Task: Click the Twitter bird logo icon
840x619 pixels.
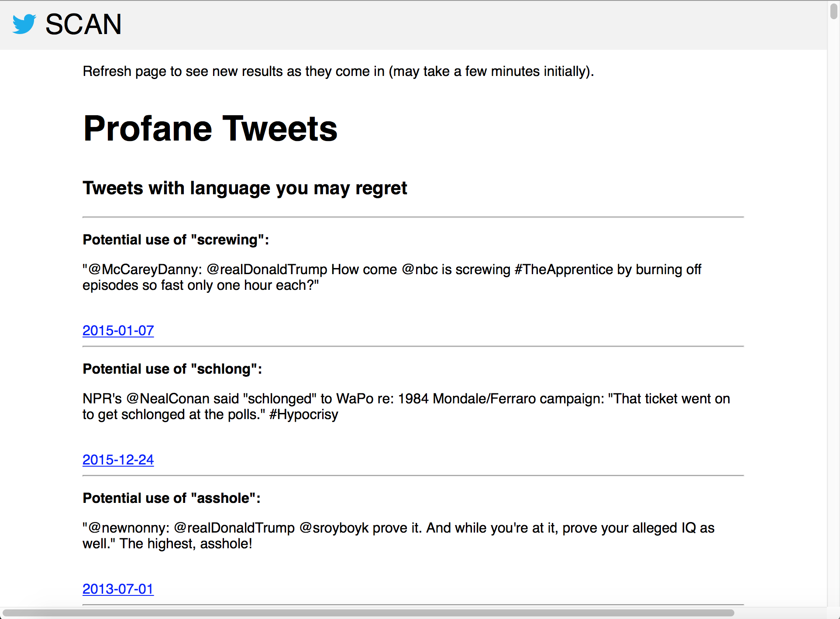Action: coord(24,24)
